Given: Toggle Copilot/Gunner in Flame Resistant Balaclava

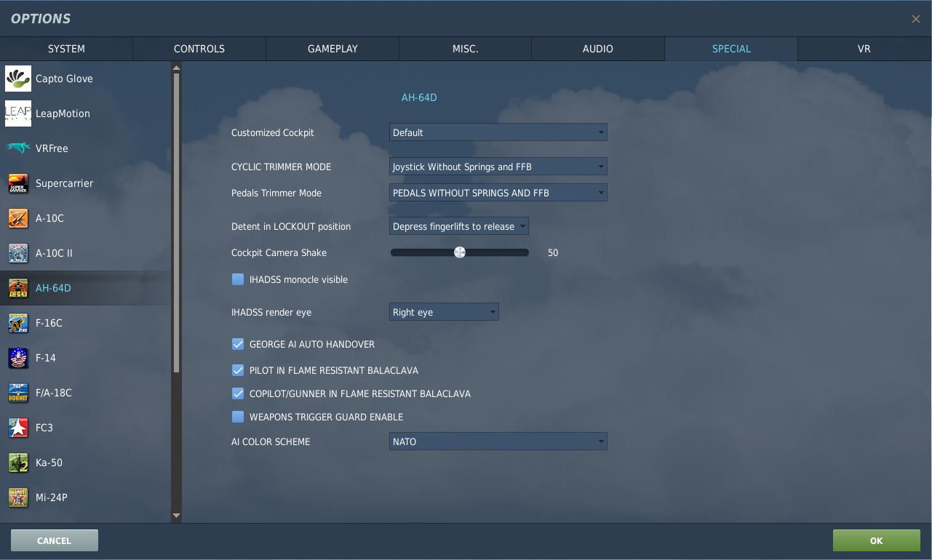Looking at the screenshot, I should (237, 393).
